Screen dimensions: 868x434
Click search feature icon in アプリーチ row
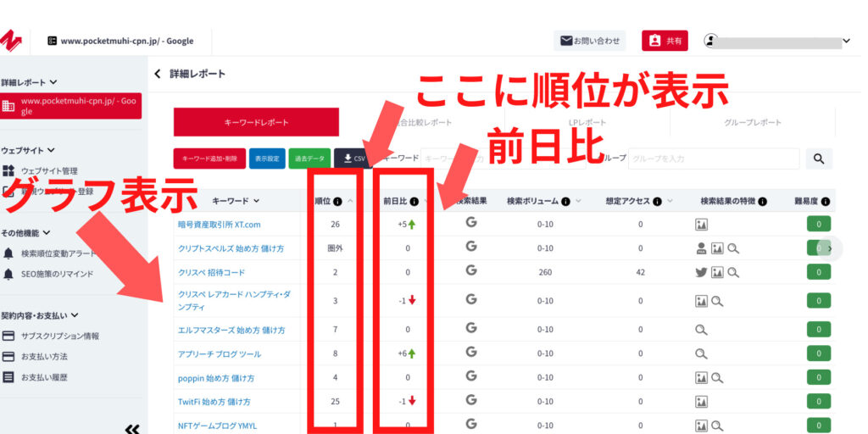[701, 353]
